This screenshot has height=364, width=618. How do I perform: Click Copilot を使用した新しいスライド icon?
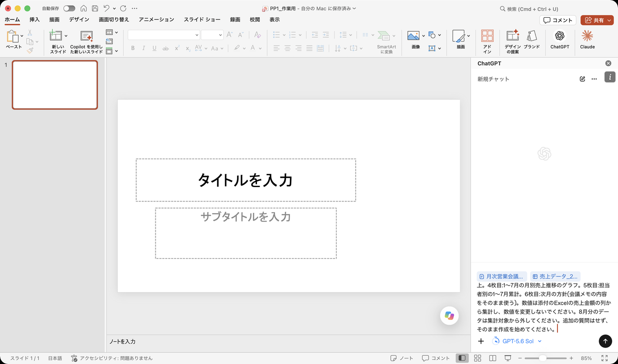pos(87,41)
